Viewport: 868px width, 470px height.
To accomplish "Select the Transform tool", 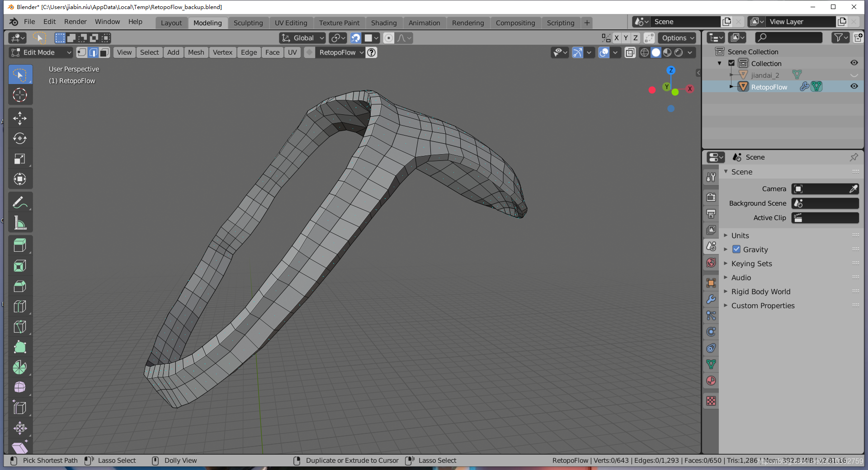I will pos(20,179).
